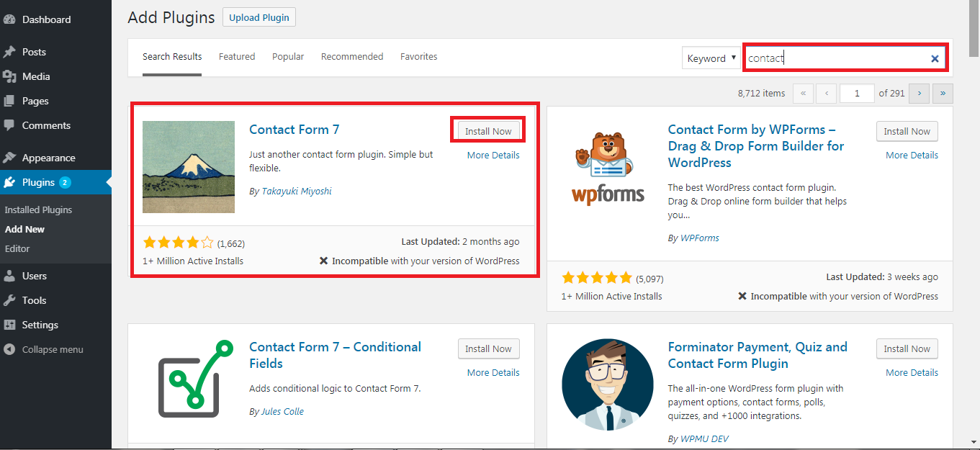Image resolution: width=980 pixels, height=450 pixels.
Task: Switch to the Search Results tab
Action: 172,56
